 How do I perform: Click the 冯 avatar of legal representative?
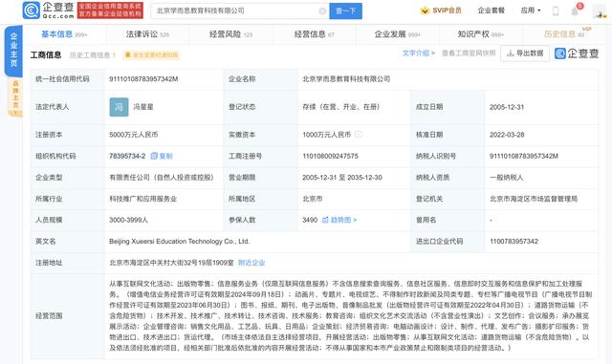pyautogui.click(x=119, y=107)
